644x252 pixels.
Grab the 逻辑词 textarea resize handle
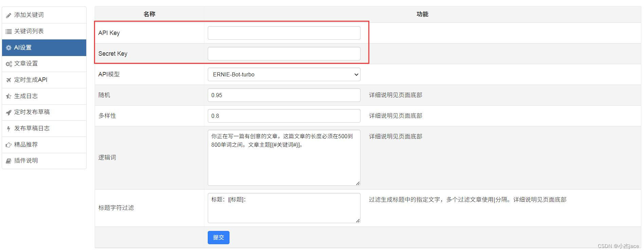click(358, 183)
